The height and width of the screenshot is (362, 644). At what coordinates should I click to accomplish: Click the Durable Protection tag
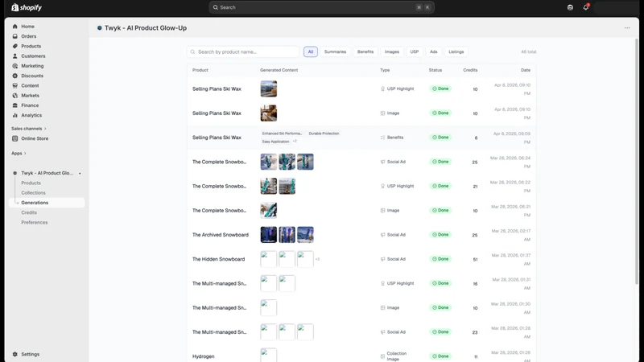tap(324, 134)
